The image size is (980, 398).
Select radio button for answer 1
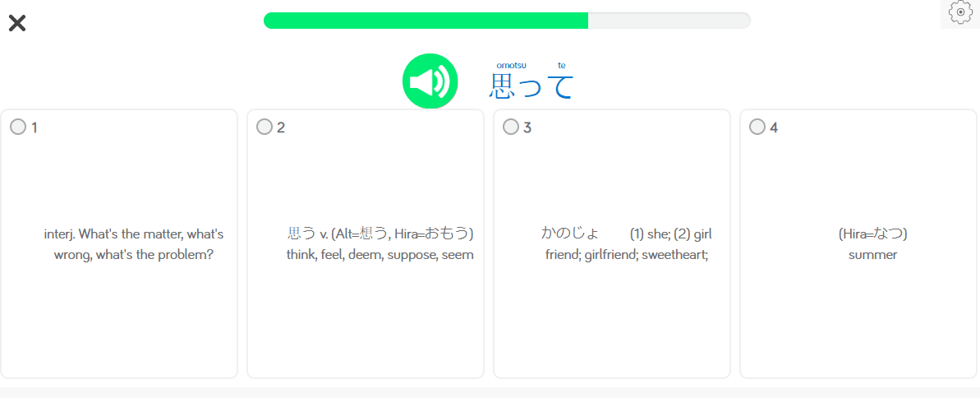(17, 127)
